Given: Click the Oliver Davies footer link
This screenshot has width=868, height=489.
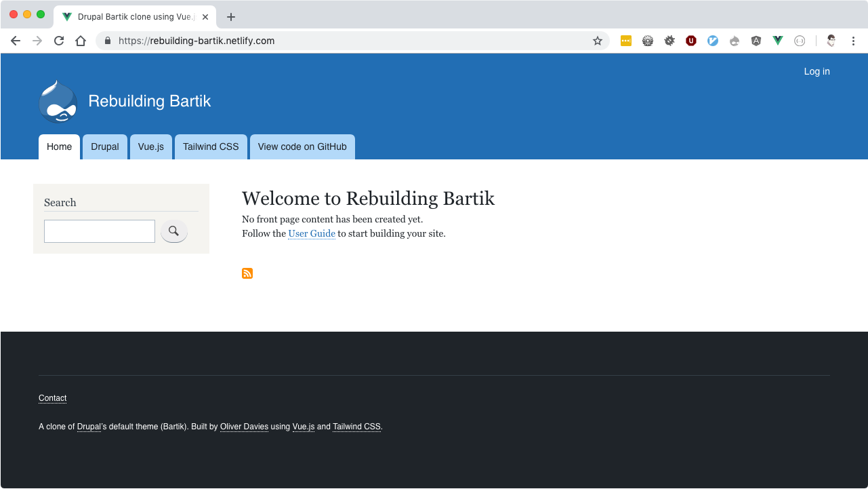Looking at the screenshot, I should [244, 427].
